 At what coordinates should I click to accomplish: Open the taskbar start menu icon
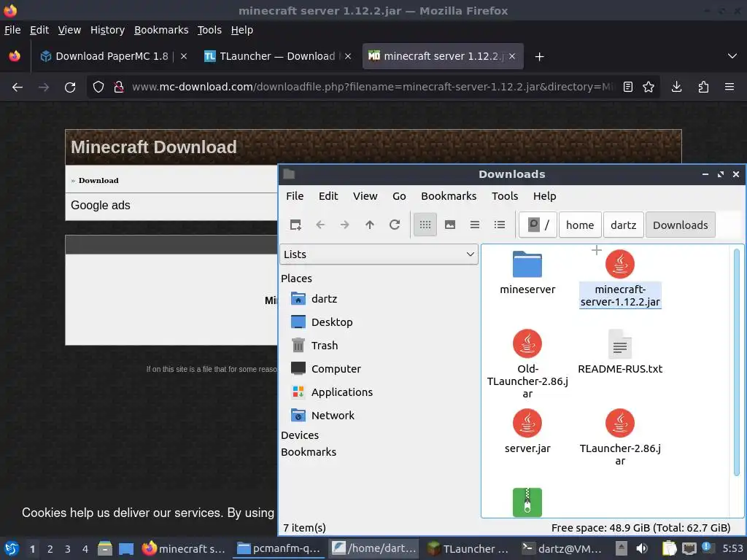click(12, 548)
